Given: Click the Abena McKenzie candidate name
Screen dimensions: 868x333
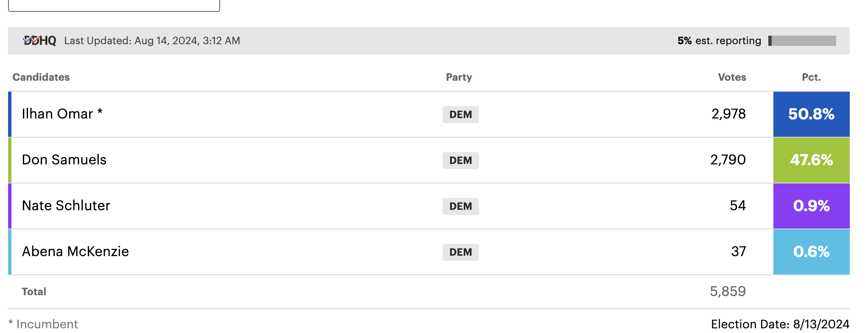Looking at the screenshot, I should point(75,251).
